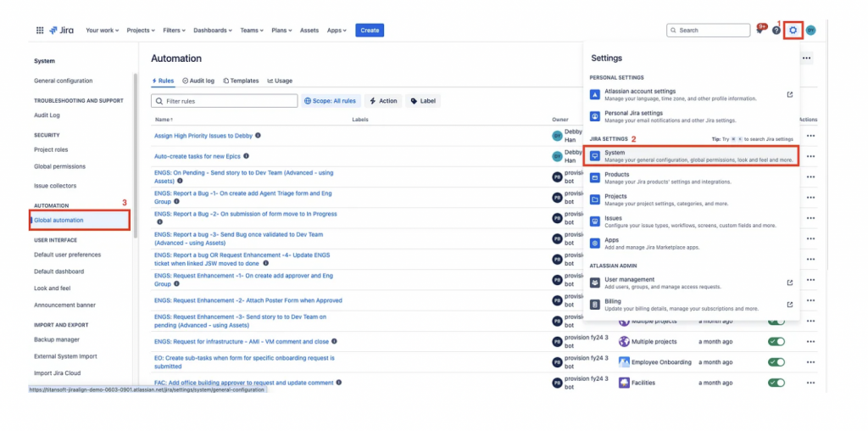Open more actions for Facilities rule
This screenshot has height=431, width=868.
[810, 383]
